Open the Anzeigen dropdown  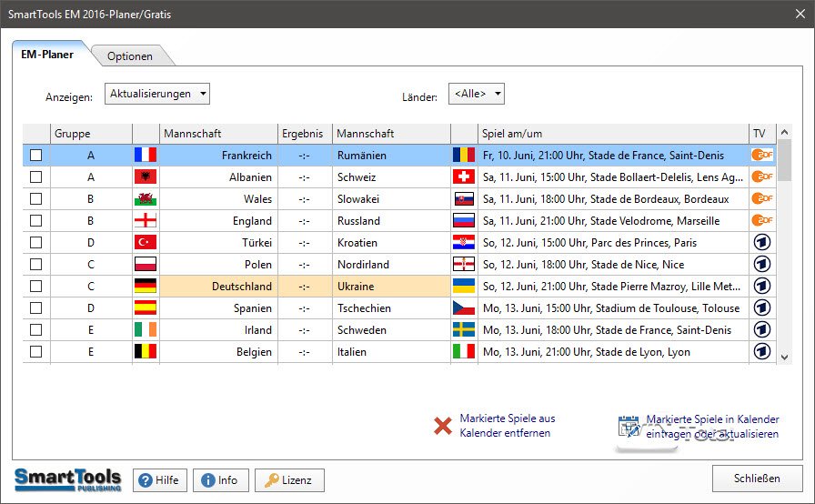point(157,94)
